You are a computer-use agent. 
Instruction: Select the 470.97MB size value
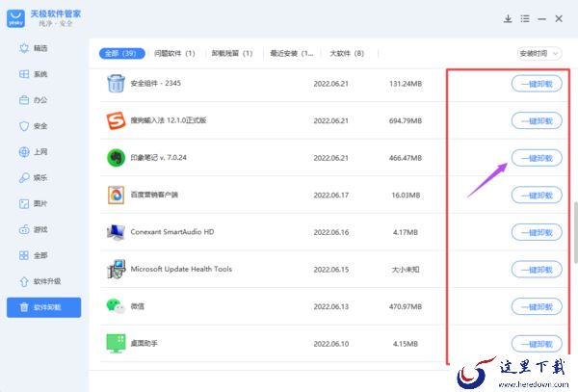coord(406,306)
